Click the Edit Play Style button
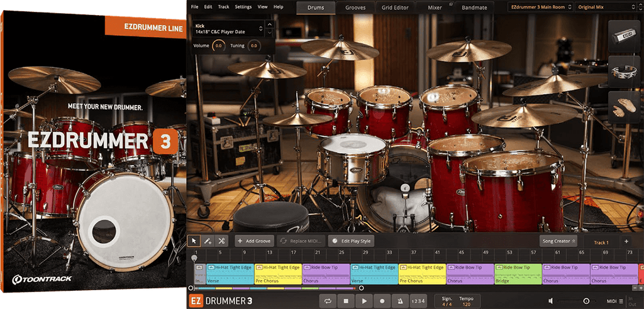The height and width of the screenshot is (309, 644). tap(351, 241)
